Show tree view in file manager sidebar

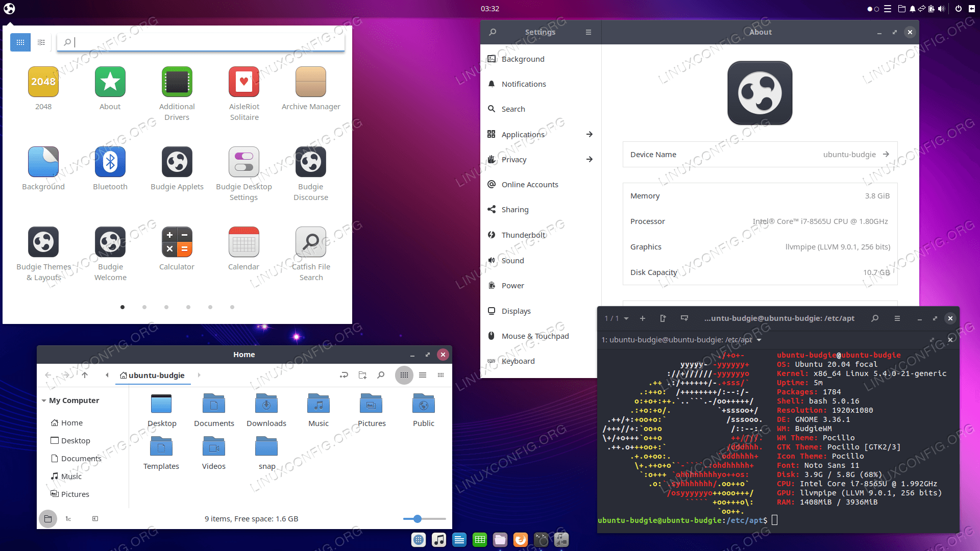tap(68, 519)
